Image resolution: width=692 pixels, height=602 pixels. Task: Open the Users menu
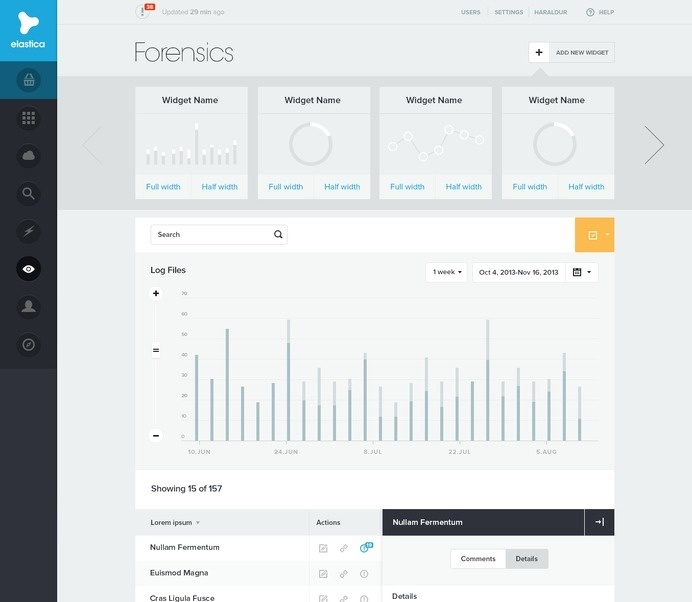click(470, 12)
